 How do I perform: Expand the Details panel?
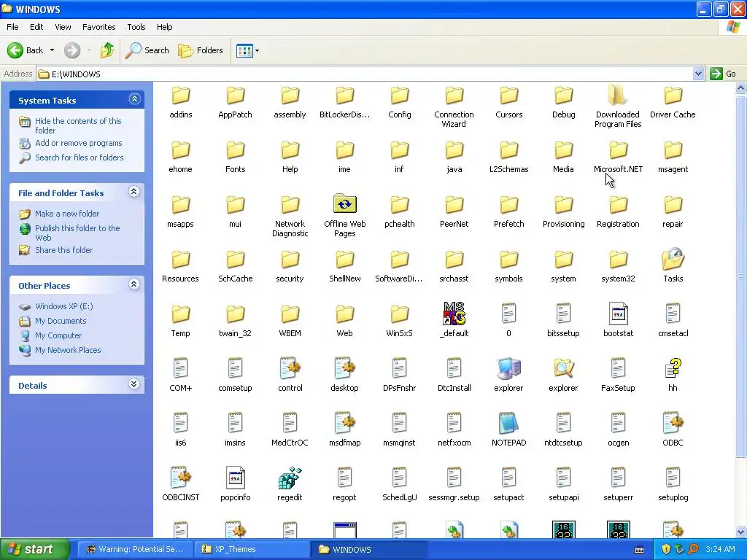(134, 384)
